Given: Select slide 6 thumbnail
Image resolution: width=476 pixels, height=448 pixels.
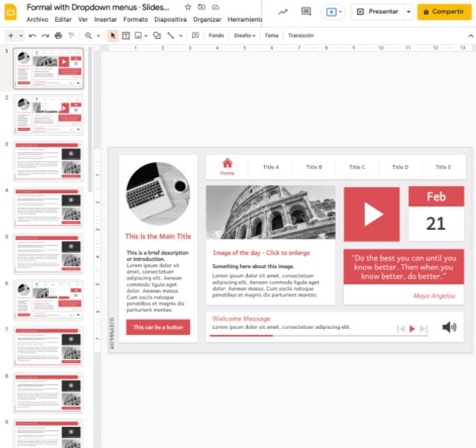Looking at the screenshot, I should (x=48, y=300).
